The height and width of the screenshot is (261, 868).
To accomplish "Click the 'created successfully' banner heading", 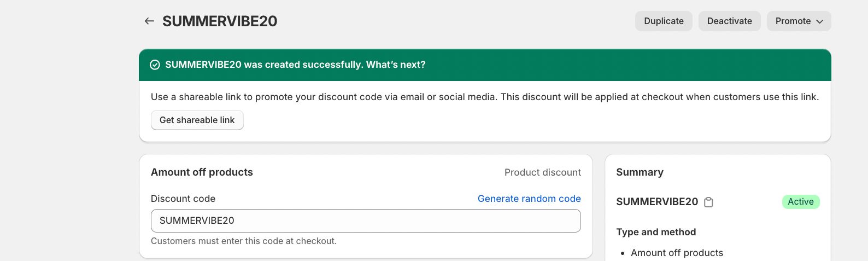I will click(295, 65).
